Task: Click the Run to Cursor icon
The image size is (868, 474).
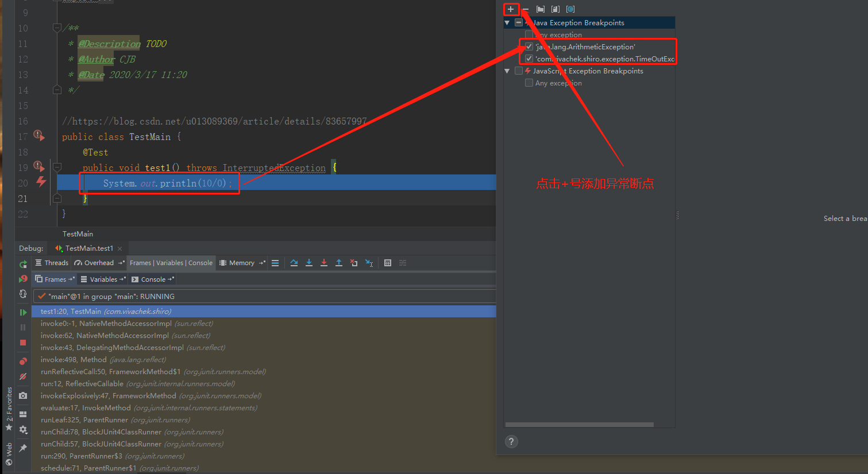Action: (369, 263)
